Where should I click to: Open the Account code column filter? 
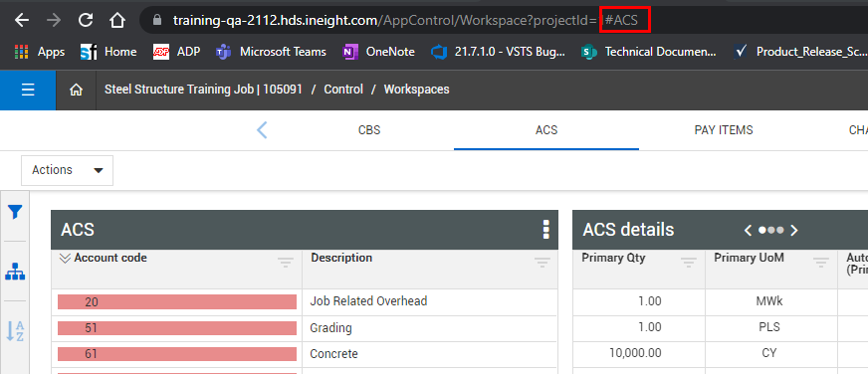point(286,263)
